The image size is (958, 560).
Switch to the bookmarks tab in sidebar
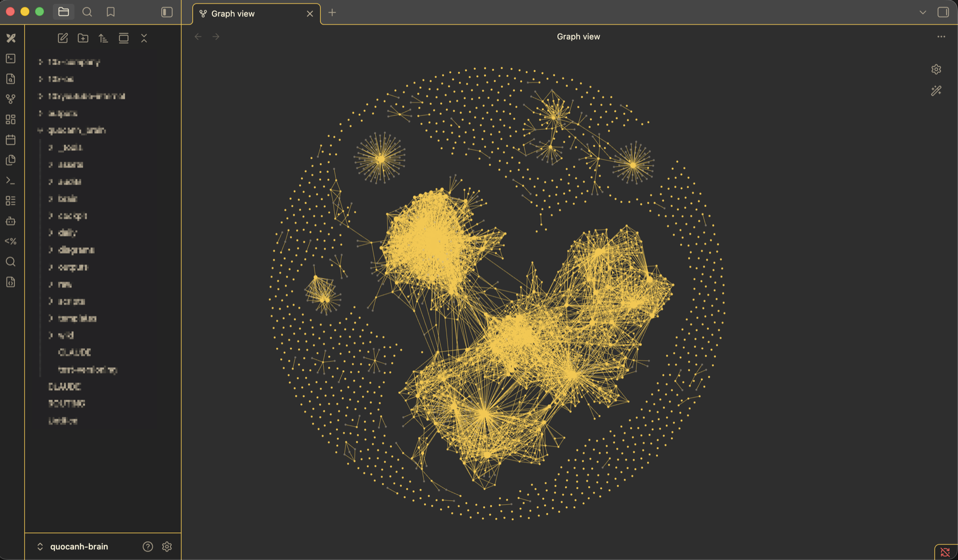pyautogui.click(x=111, y=12)
